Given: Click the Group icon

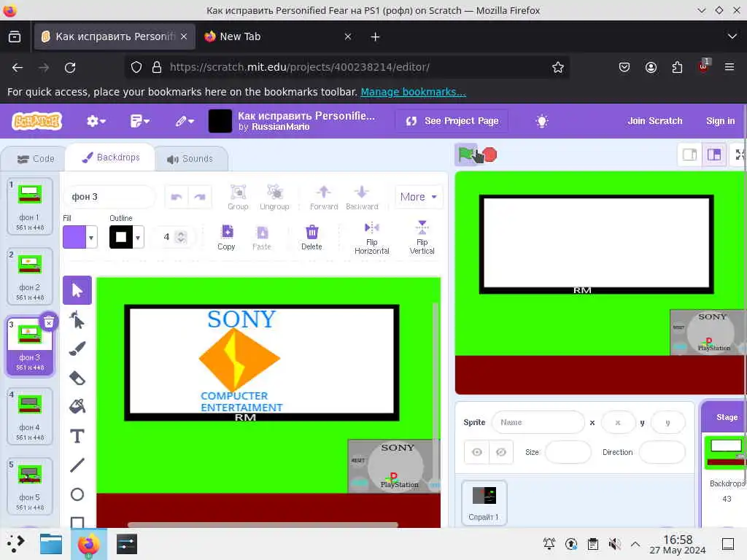Looking at the screenshot, I should [238, 197].
